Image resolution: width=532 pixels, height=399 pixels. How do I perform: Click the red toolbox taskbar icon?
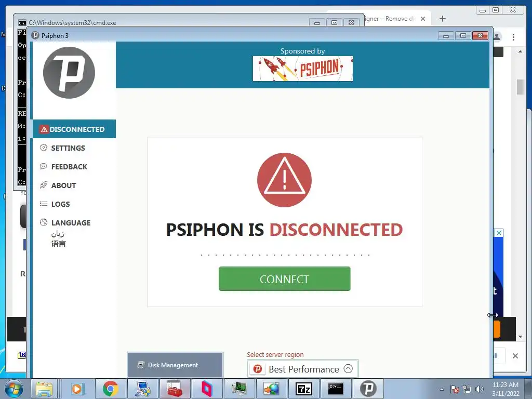[175, 389]
